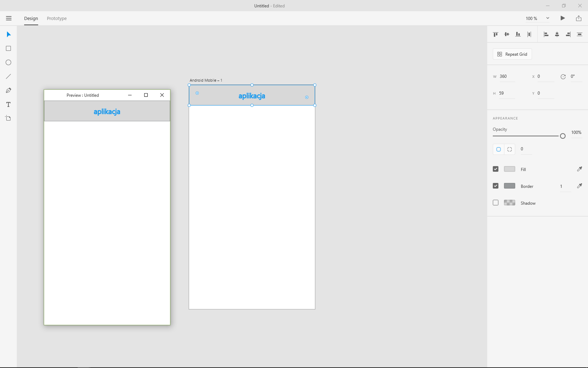
Task: Click the Repeat Grid button
Action: pyautogui.click(x=512, y=54)
